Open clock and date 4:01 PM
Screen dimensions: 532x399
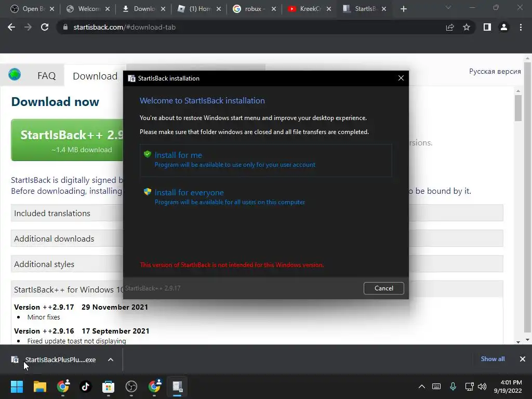tap(508, 386)
